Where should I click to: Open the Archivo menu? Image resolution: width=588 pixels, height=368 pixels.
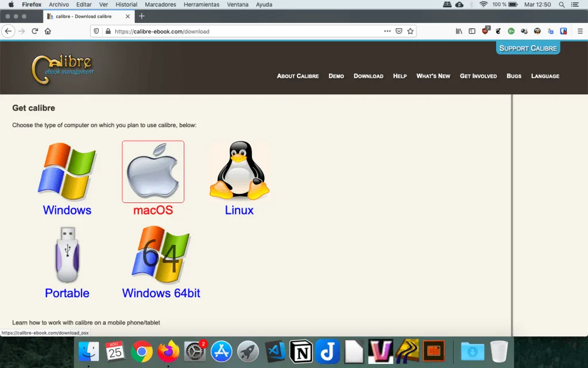[59, 5]
